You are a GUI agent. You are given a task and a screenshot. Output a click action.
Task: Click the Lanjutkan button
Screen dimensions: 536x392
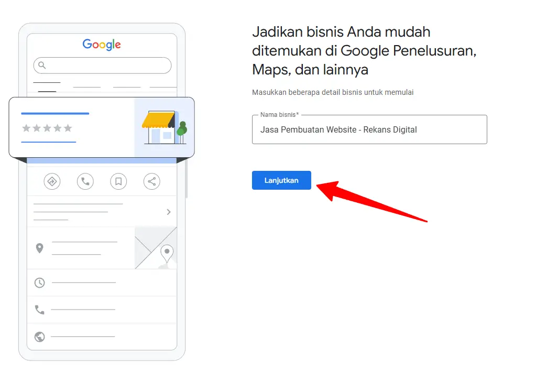(281, 180)
